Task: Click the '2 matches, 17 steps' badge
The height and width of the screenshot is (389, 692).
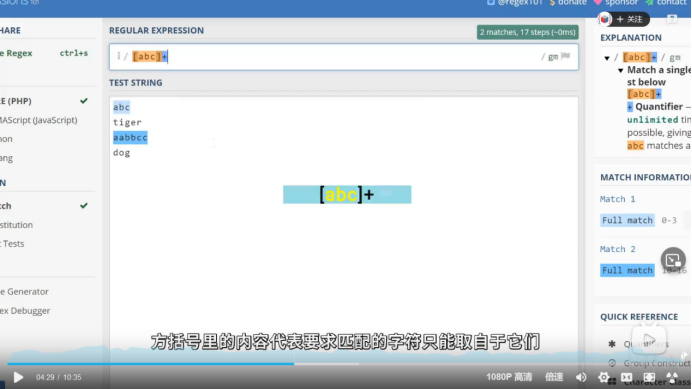Action: [x=527, y=32]
